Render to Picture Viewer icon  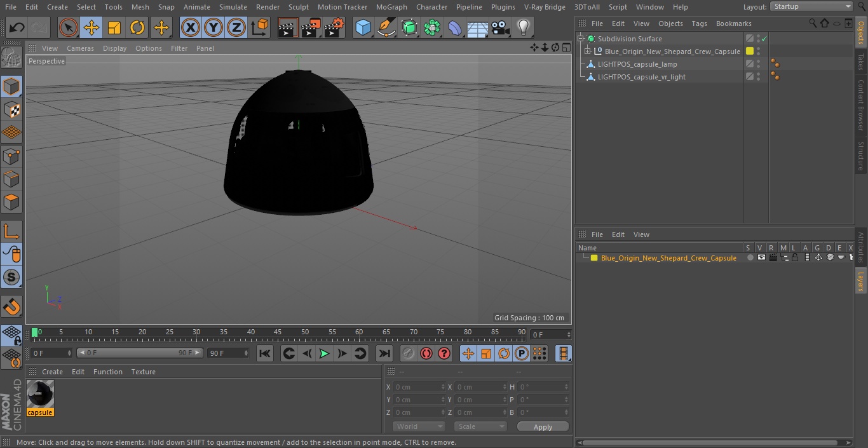[x=311, y=27]
